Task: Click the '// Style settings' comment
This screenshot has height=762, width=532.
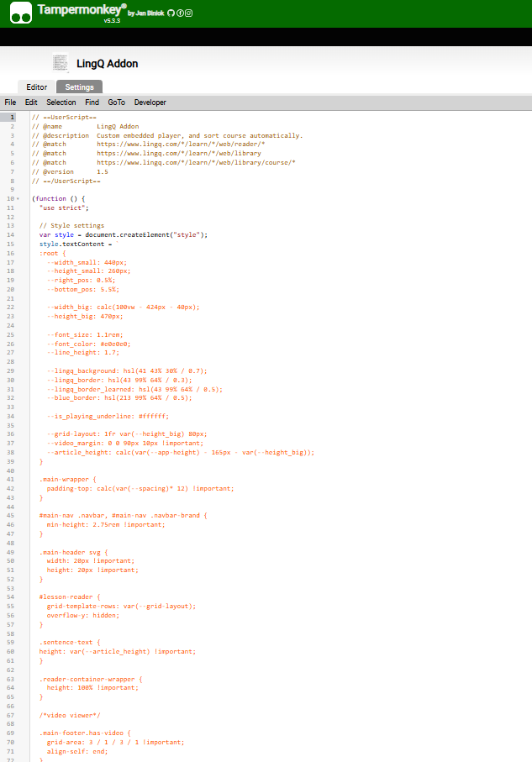Action: pos(71,226)
